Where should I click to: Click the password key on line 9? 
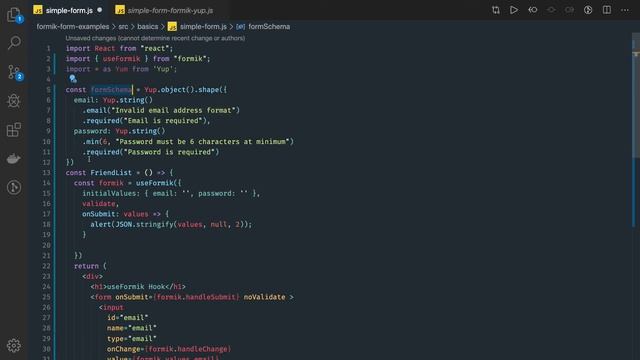tap(92, 131)
